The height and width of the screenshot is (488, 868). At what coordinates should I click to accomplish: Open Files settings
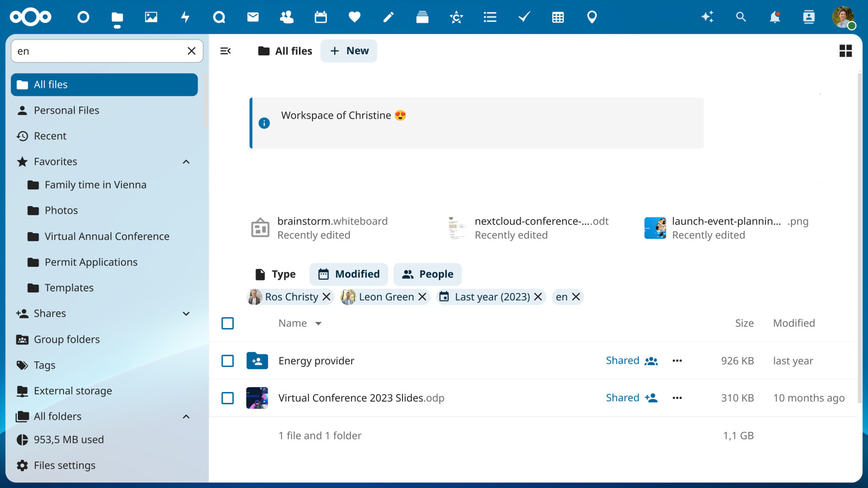click(104, 465)
